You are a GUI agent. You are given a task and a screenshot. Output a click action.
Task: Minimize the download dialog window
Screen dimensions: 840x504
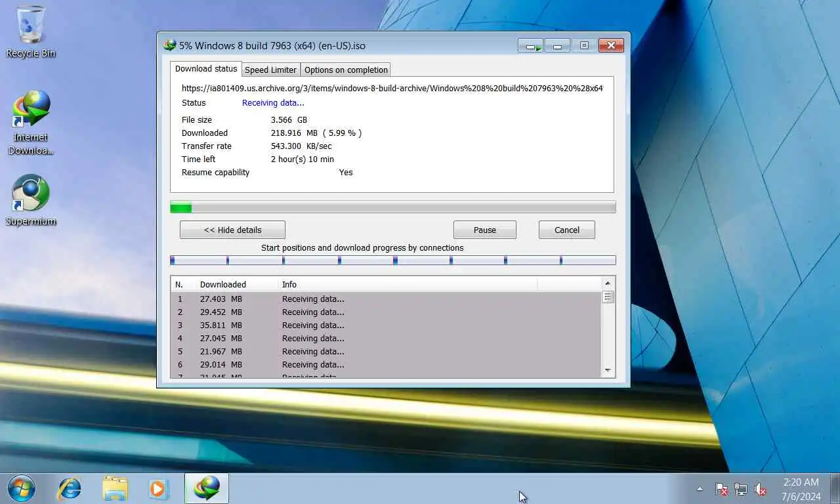[x=557, y=46]
